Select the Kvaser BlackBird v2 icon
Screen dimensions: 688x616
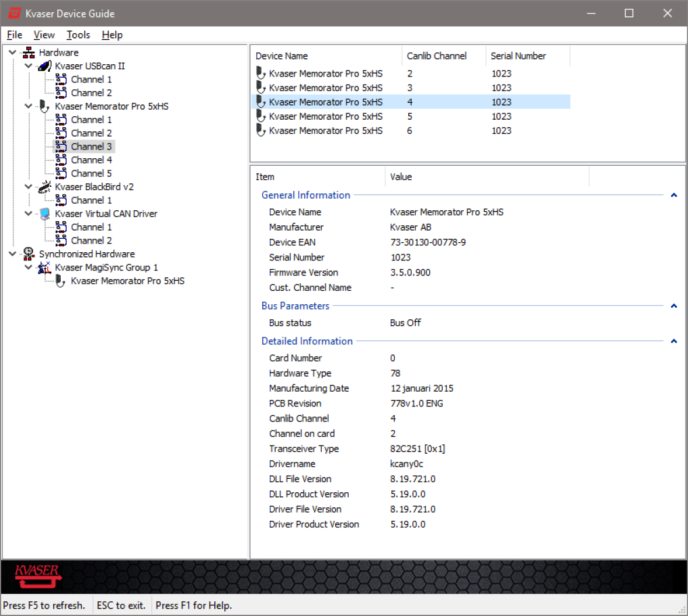[x=44, y=186]
